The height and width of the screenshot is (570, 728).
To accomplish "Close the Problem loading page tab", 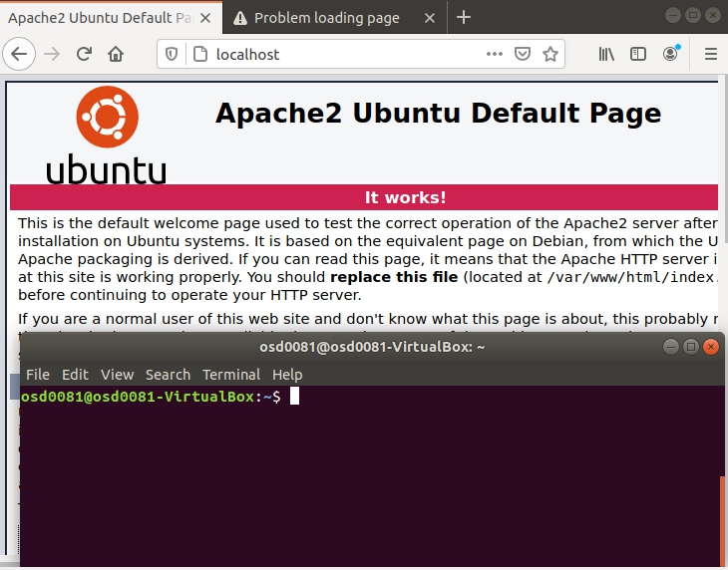I will [x=430, y=18].
